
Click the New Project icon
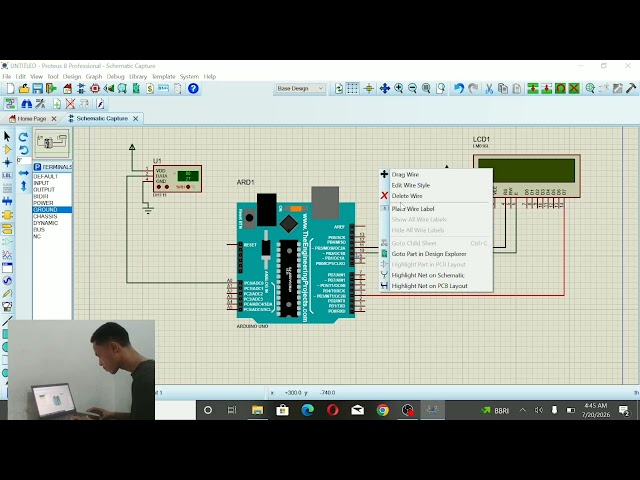pyautogui.click(x=10, y=89)
